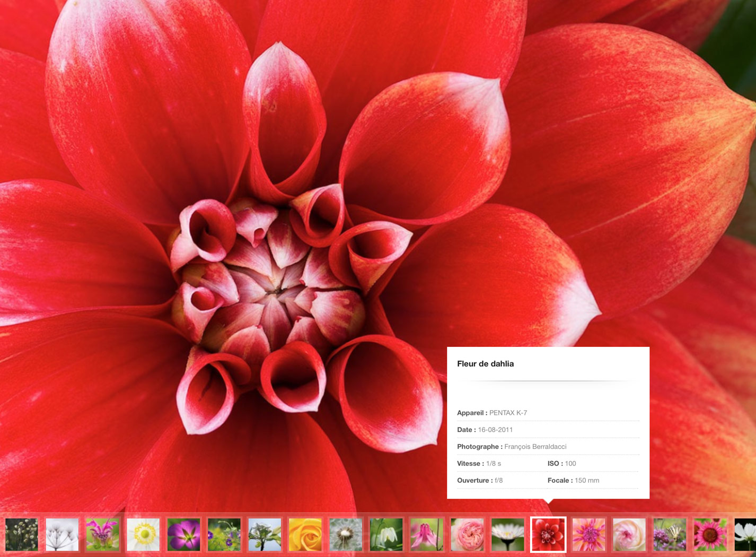Show the pink and orange dahlia thumbnail
This screenshot has width=756, height=557.
pos(589,534)
